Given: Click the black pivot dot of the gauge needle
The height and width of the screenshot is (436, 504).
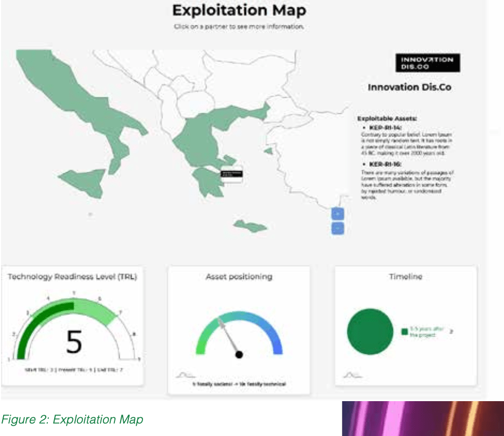Looking at the screenshot, I should (239, 355).
